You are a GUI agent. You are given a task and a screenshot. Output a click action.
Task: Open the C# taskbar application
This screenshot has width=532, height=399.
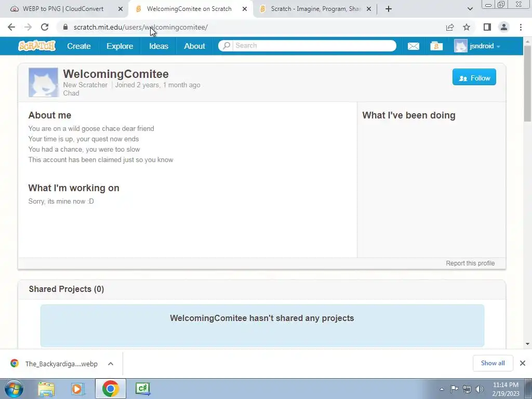(x=143, y=389)
